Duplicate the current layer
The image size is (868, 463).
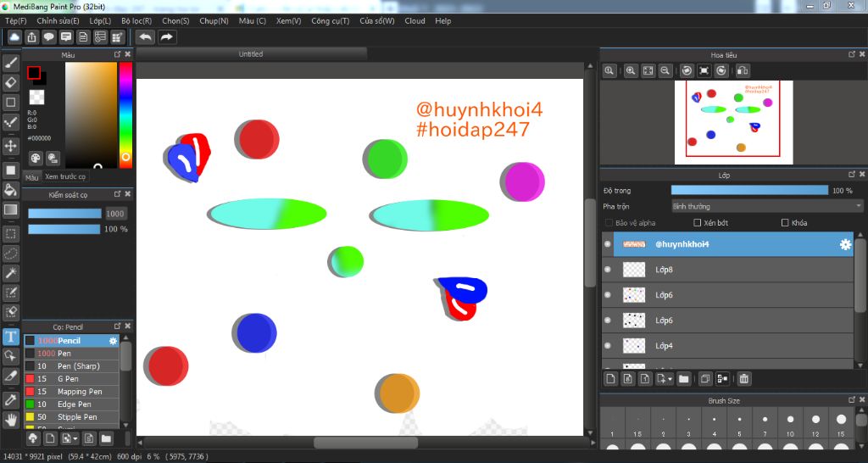705,379
